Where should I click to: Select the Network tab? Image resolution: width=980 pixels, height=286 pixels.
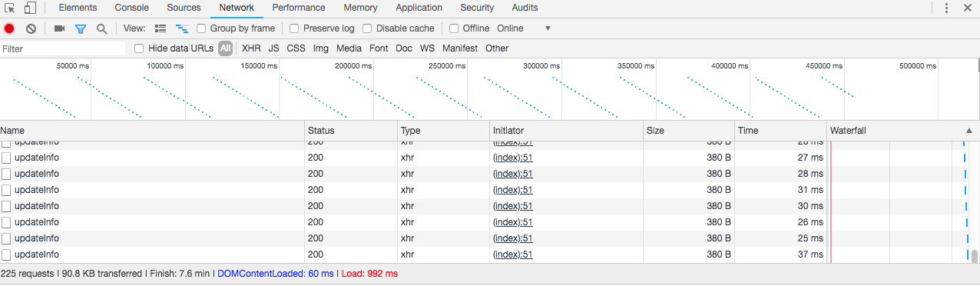tap(237, 8)
